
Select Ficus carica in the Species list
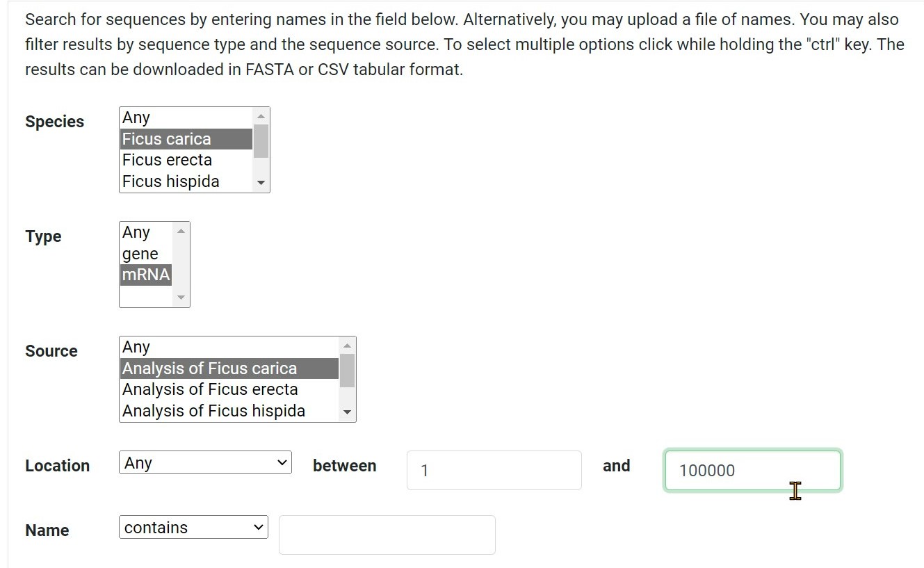[185, 139]
